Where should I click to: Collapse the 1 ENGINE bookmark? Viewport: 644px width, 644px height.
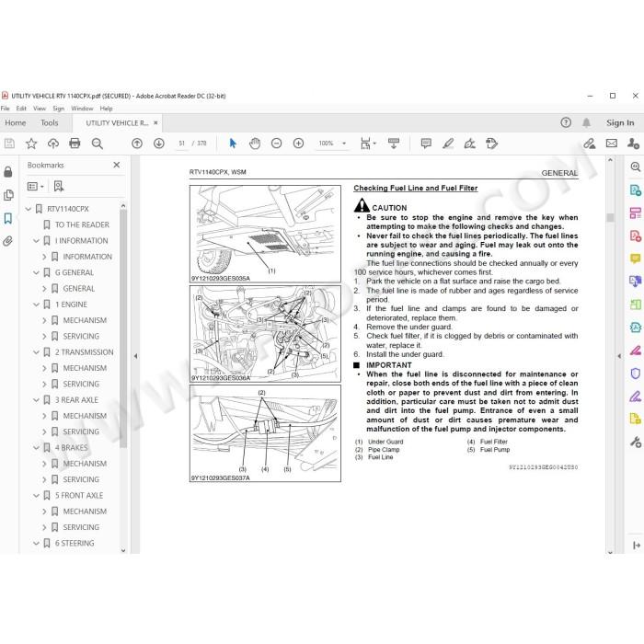coord(36,305)
